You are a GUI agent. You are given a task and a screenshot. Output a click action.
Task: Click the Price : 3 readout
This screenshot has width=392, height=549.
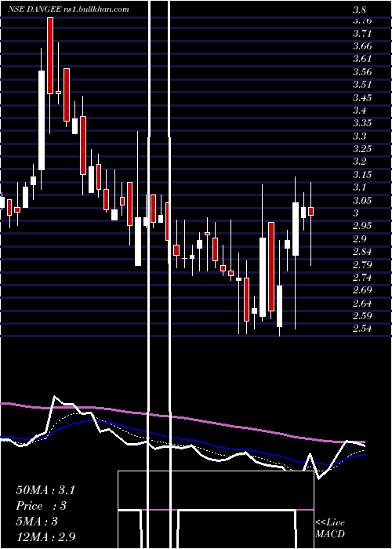tap(42, 506)
